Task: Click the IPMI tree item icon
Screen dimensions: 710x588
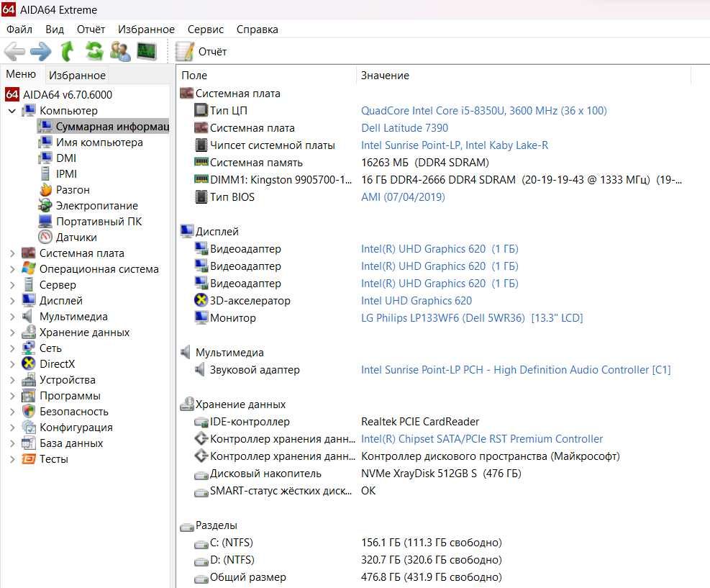Action: 45,174
